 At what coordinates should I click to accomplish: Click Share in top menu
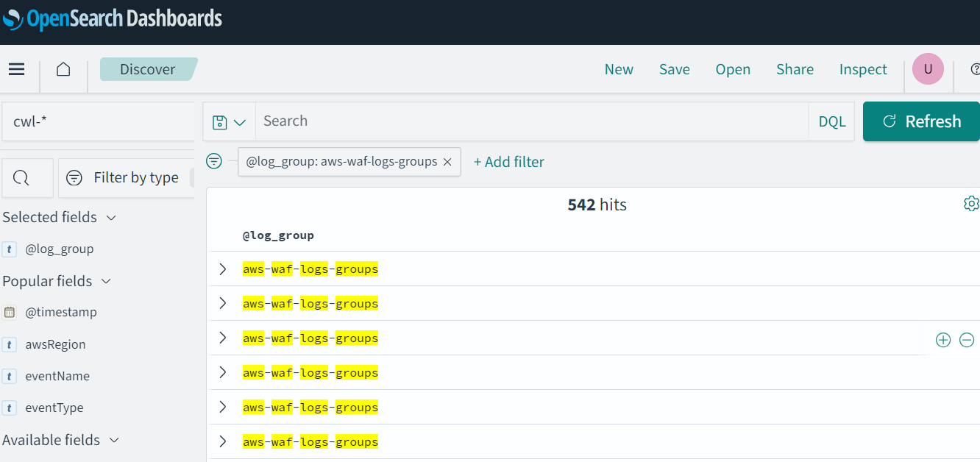(795, 69)
